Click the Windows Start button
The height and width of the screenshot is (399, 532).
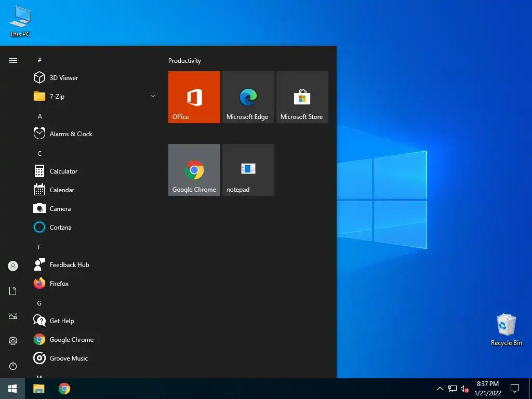click(12, 389)
